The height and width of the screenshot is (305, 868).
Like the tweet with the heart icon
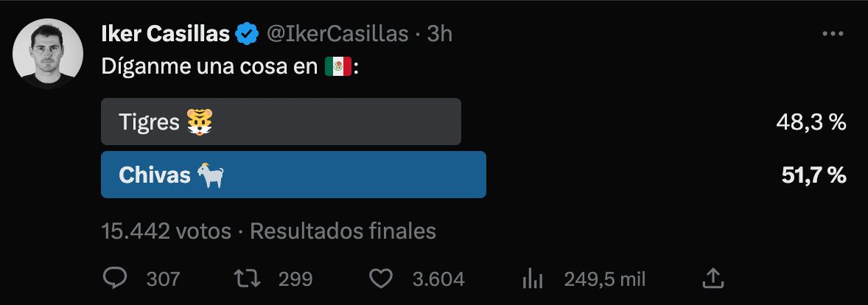pyautogui.click(x=379, y=279)
